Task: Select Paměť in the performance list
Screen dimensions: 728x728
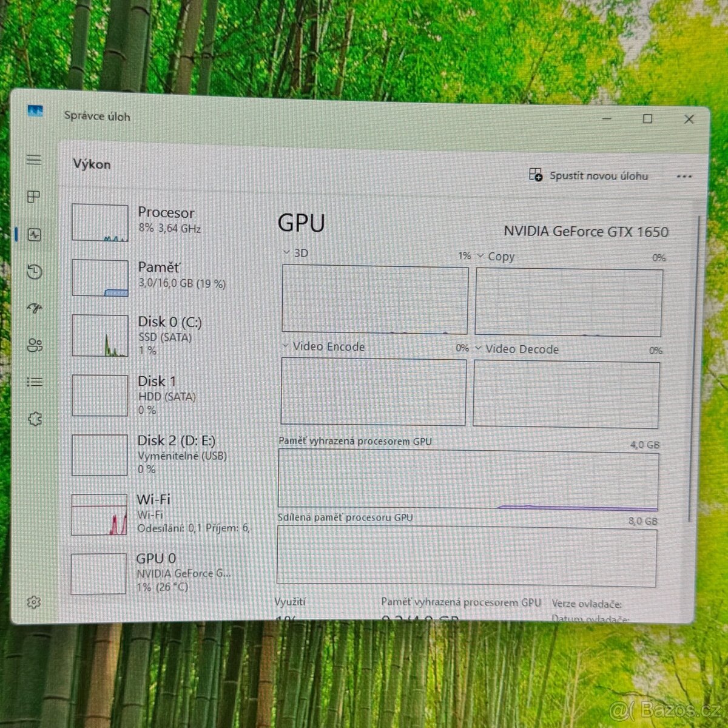Action: (161, 277)
